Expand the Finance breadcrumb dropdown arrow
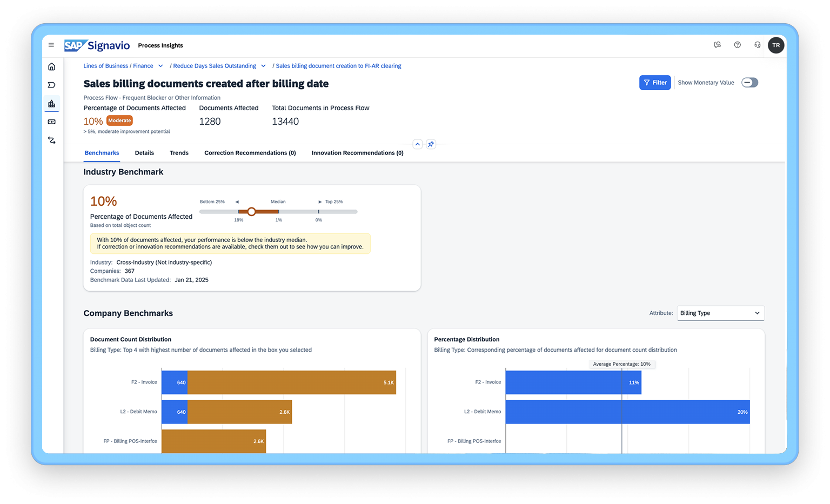The width and height of the screenshot is (830, 504). (x=160, y=66)
